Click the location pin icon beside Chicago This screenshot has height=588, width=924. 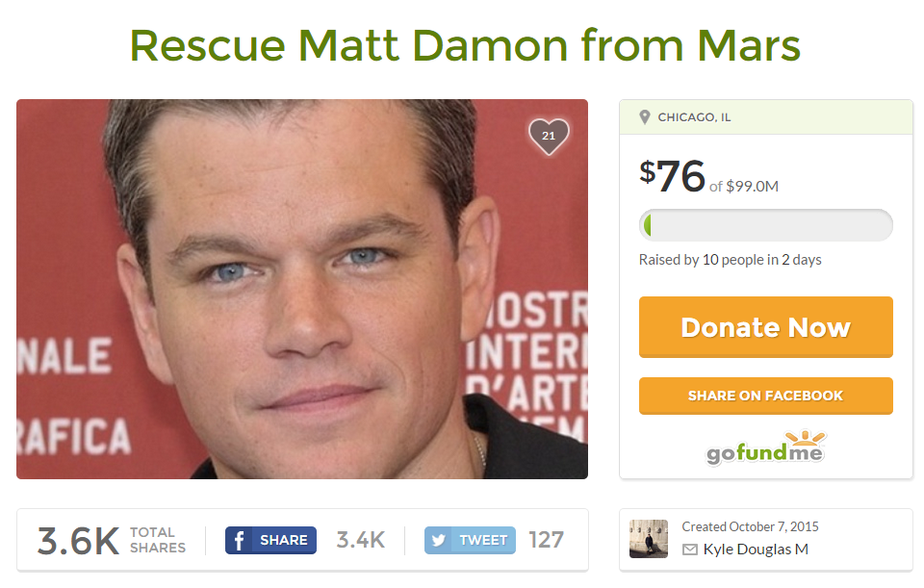point(645,117)
